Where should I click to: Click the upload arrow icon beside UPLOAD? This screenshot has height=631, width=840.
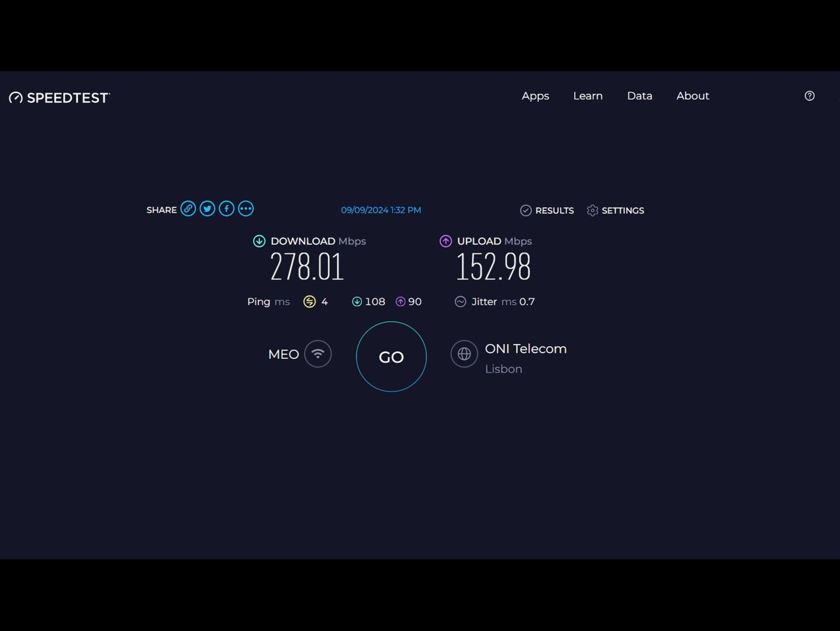446,241
